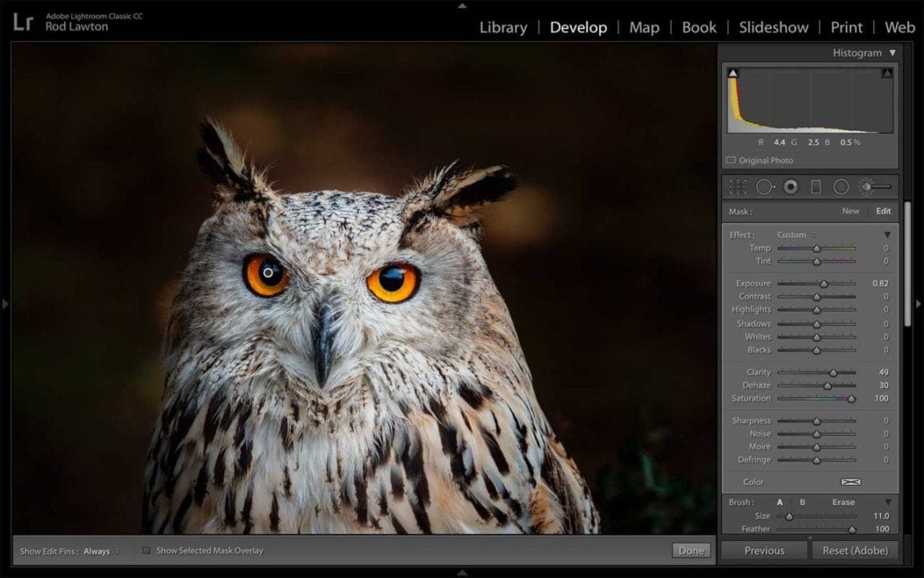Select brush A
This screenshot has width=924, height=578.
[780, 503]
